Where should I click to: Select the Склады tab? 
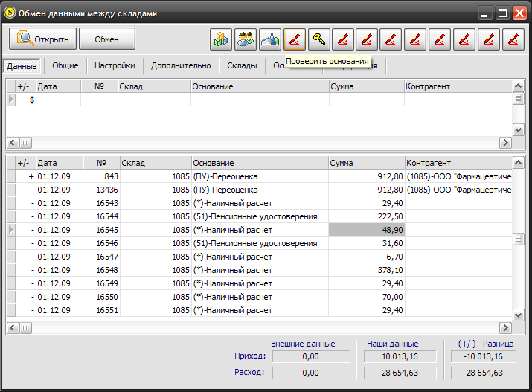coord(242,65)
